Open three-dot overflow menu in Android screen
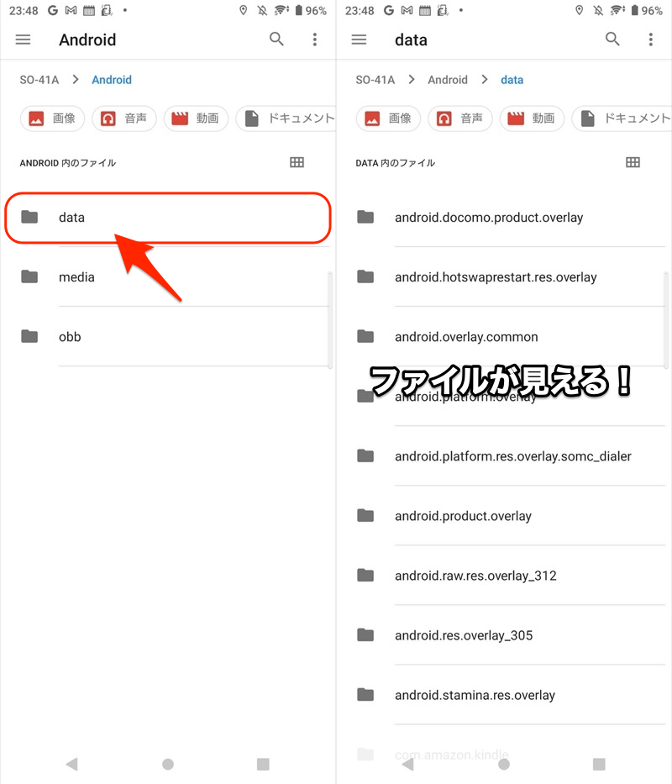 click(x=314, y=39)
